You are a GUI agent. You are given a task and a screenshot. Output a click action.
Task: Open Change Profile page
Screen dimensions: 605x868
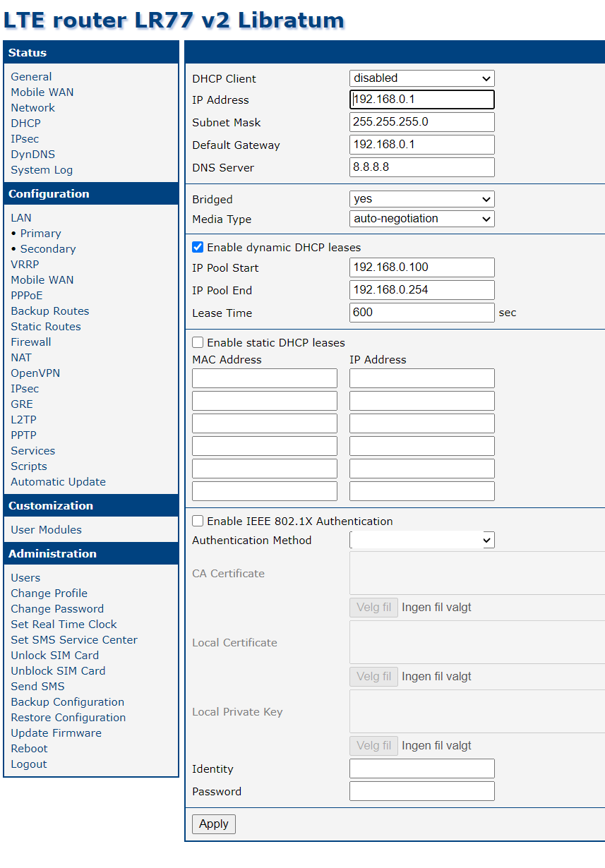pyautogui.click(x=49, y=593)
